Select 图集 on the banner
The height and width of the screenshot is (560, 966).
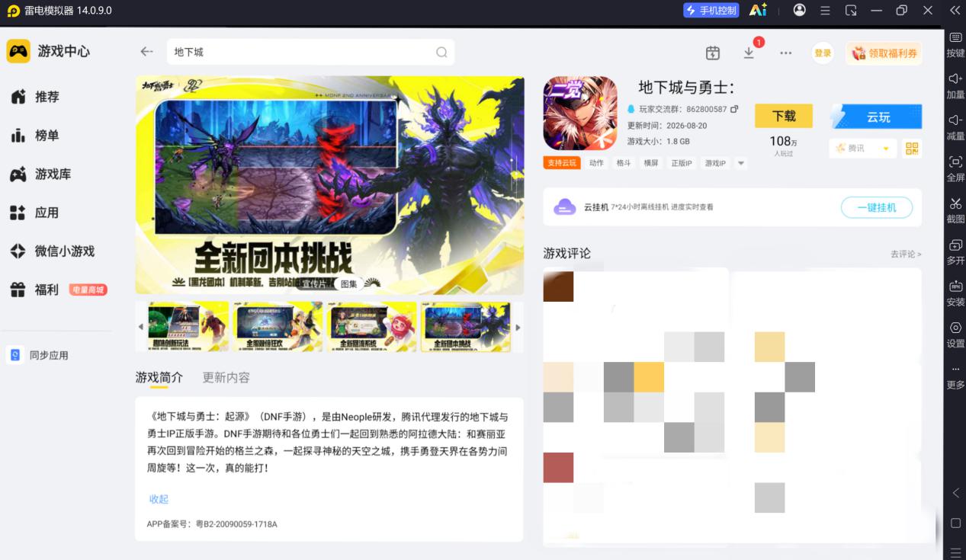tap(348, 284)
